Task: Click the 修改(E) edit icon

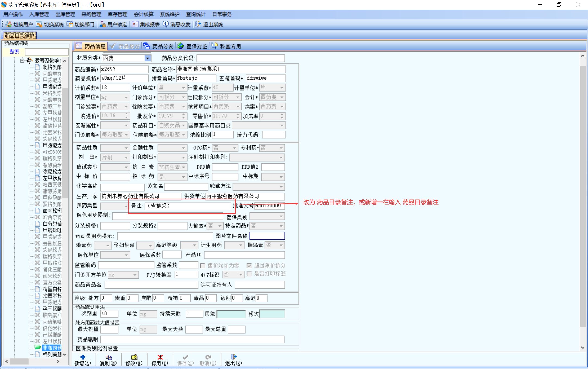Action: pos(134,357)
